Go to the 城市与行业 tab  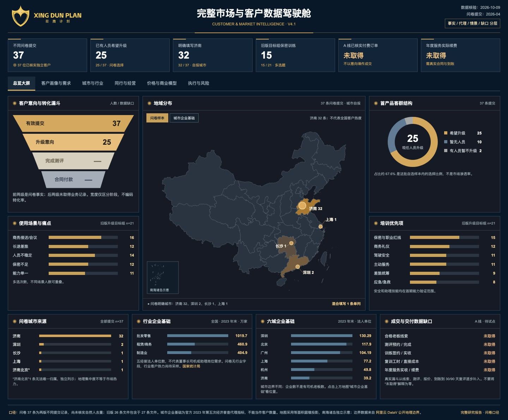coord(93,83)
